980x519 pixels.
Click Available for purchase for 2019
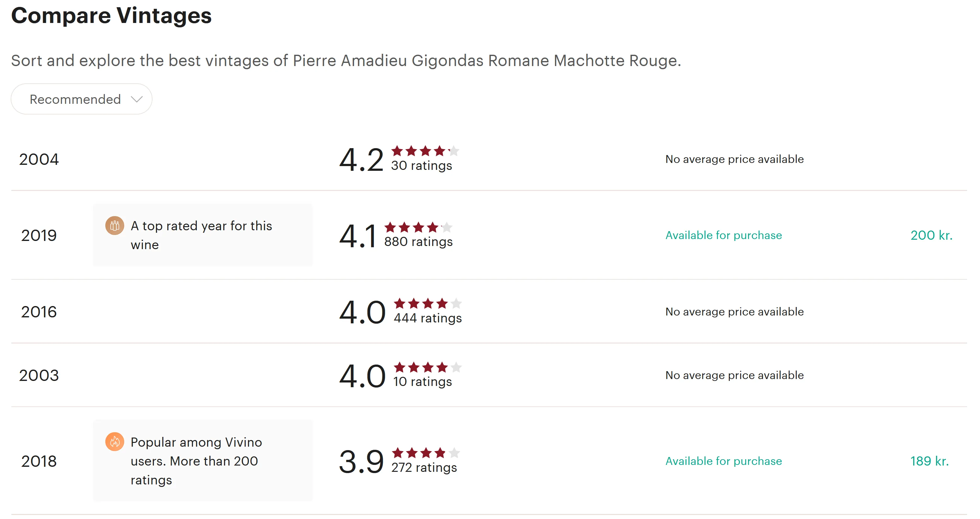[723, 235]
